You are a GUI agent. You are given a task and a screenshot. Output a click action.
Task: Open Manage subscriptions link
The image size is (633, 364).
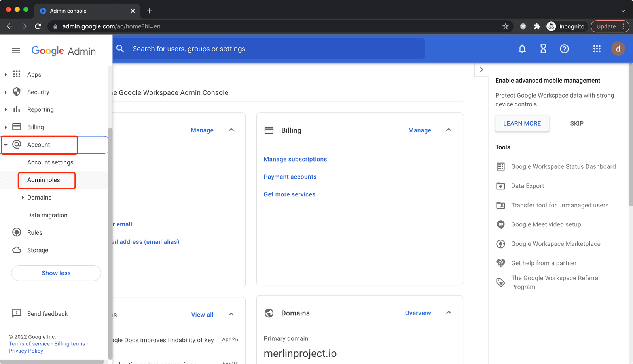point(296,159)
